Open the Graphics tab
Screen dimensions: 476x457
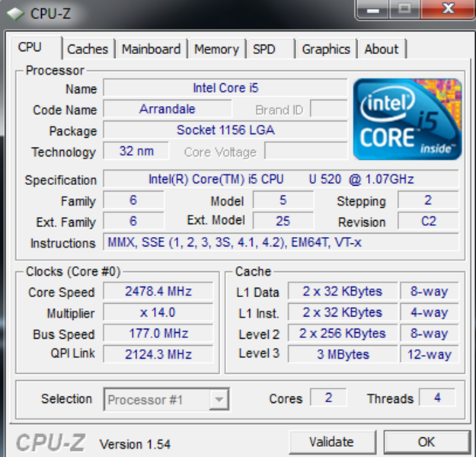[326, 49]
